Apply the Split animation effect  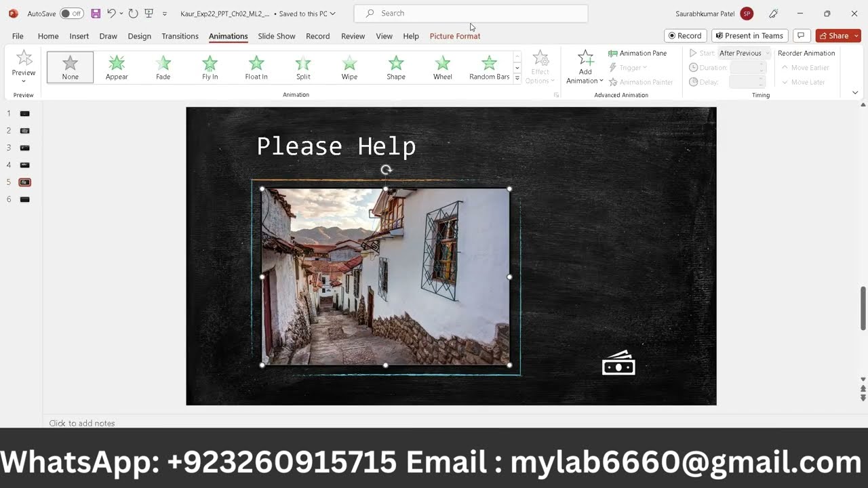(303, 67)
